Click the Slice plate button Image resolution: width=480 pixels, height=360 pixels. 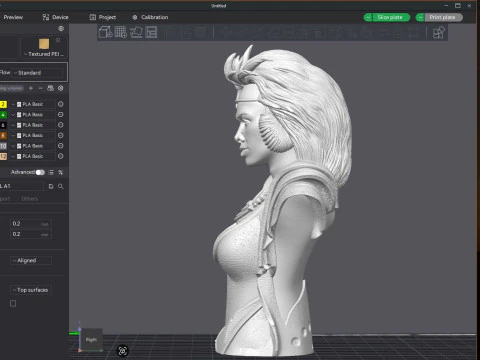(390, 17)
